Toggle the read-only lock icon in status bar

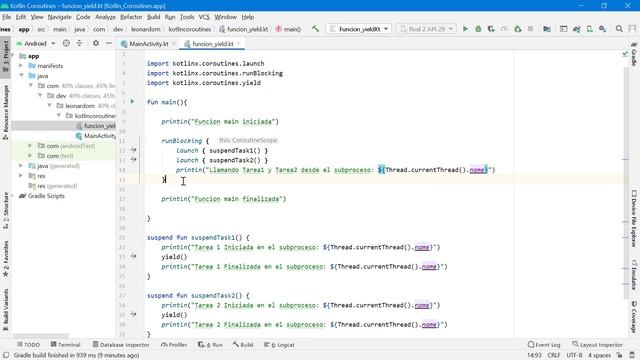(x=620, y=355)
